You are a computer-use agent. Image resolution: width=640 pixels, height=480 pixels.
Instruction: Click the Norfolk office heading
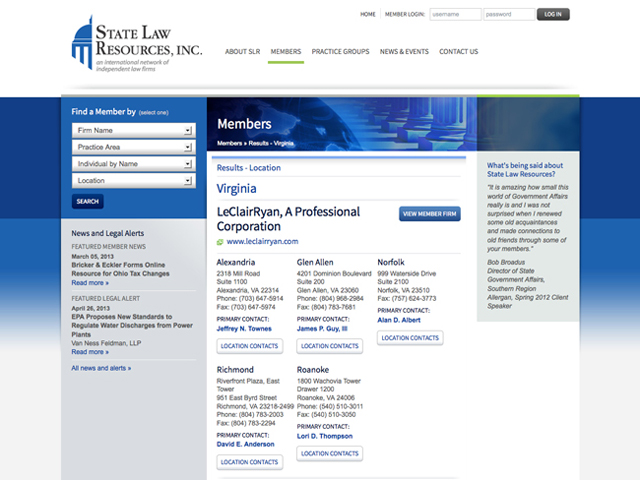[x=391, y=262]
